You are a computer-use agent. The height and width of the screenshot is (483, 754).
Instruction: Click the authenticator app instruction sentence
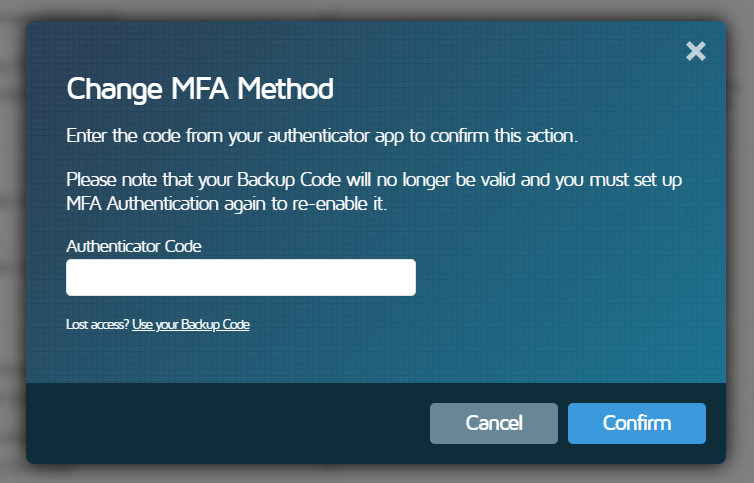pos(322,135)
